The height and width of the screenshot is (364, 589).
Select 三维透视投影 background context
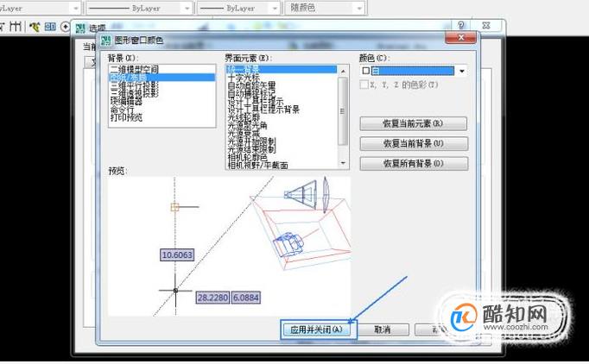click(134, 93)
